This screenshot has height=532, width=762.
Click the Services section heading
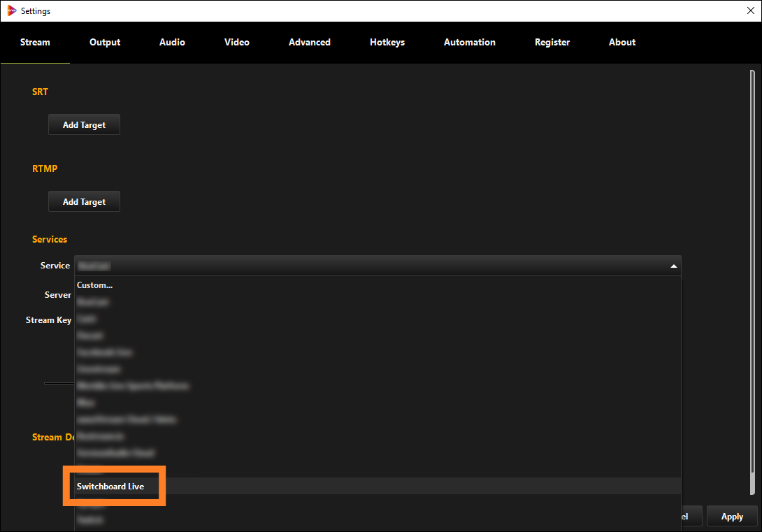coord(50,239)
